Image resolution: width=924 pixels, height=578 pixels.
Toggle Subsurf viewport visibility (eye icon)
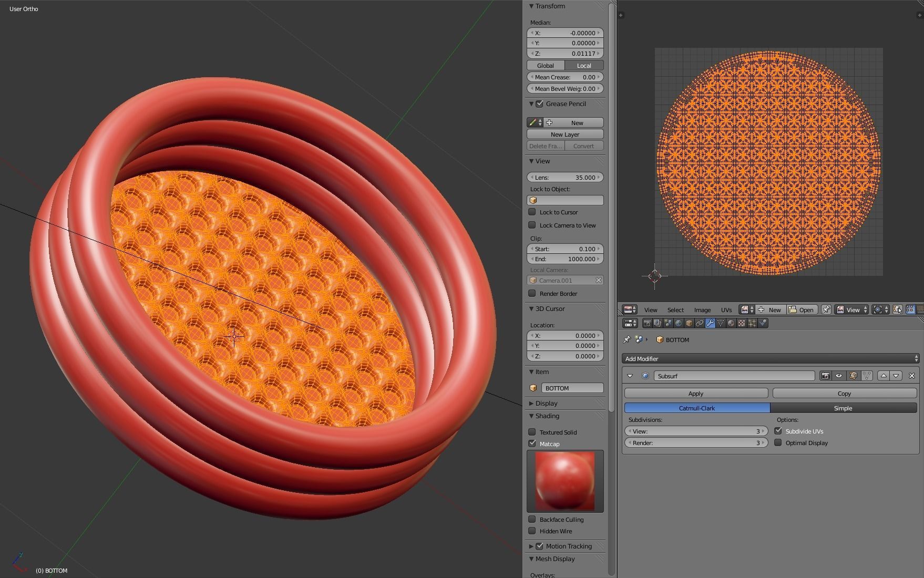coord(839,376)
